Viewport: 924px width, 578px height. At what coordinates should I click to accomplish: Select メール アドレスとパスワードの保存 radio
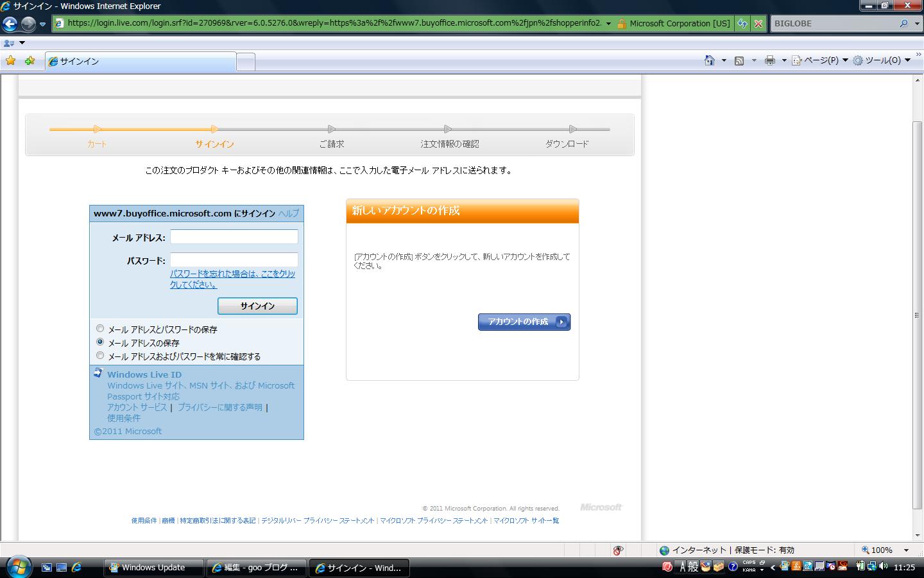100,329
